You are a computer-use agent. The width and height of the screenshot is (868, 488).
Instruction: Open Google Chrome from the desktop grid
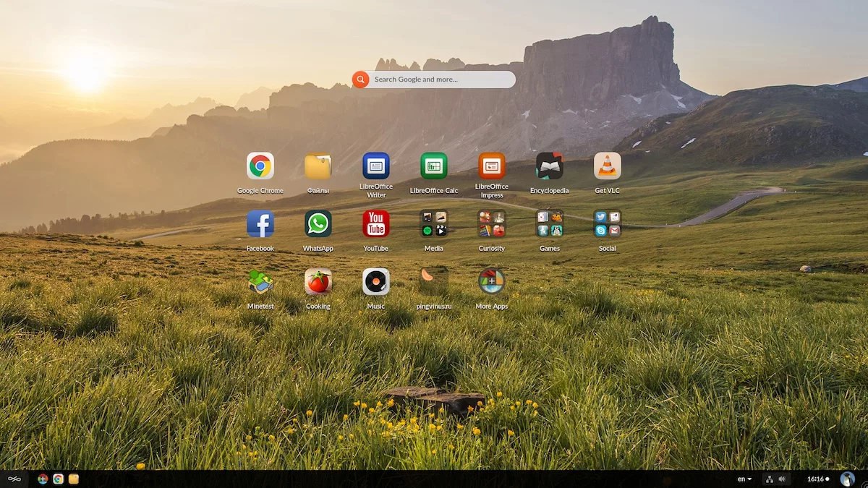pyautogui.click(x=260, y=166)
